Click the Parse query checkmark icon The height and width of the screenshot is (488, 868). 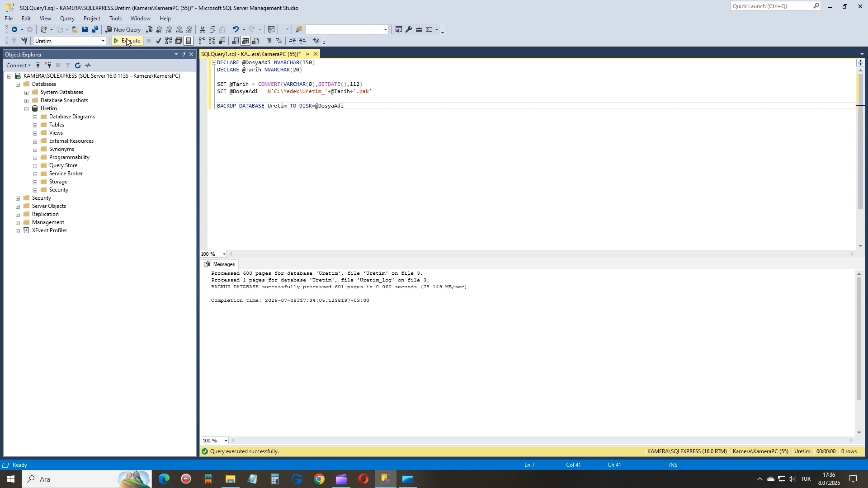158,41
